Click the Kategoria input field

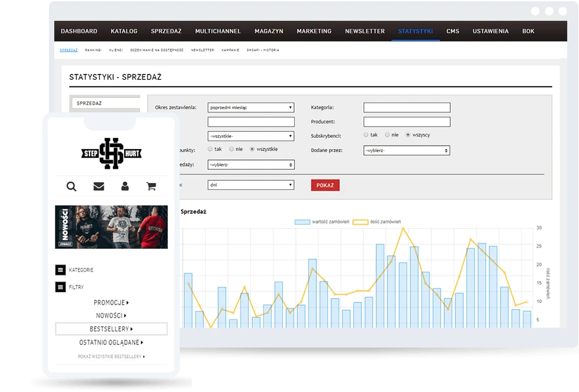406,107
